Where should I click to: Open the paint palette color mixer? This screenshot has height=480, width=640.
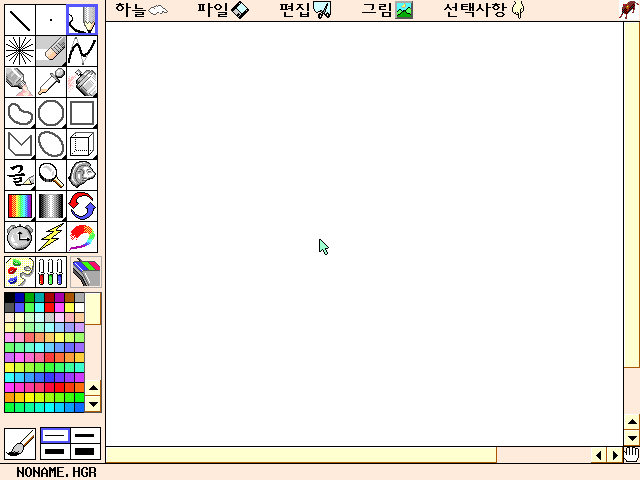[x=20, y=272]
